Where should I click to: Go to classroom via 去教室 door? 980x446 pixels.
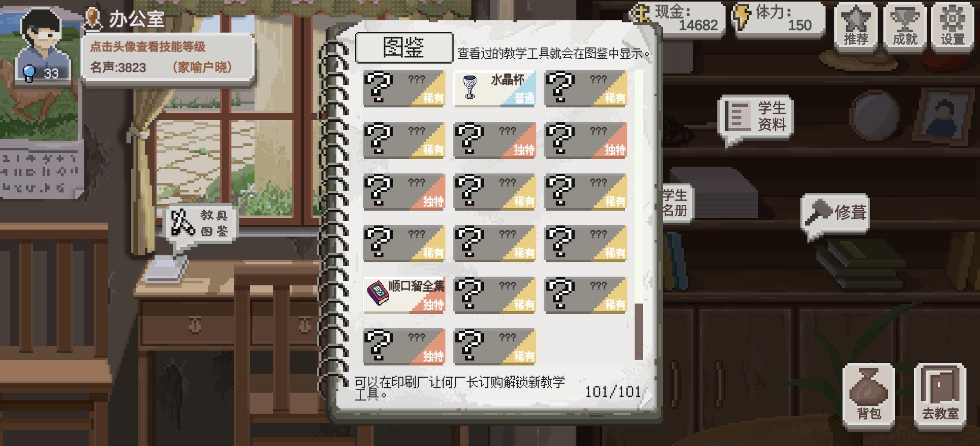point(940,395)
